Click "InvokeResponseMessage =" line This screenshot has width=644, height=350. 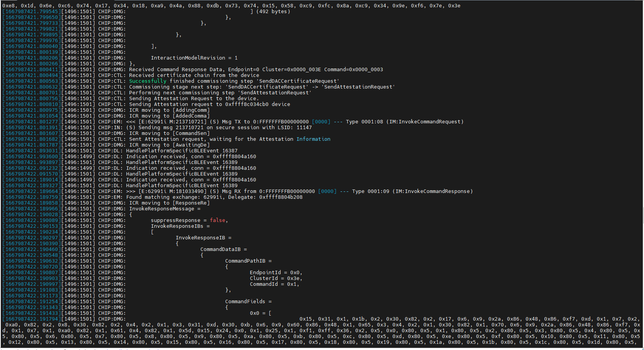(x=165, y=209)
